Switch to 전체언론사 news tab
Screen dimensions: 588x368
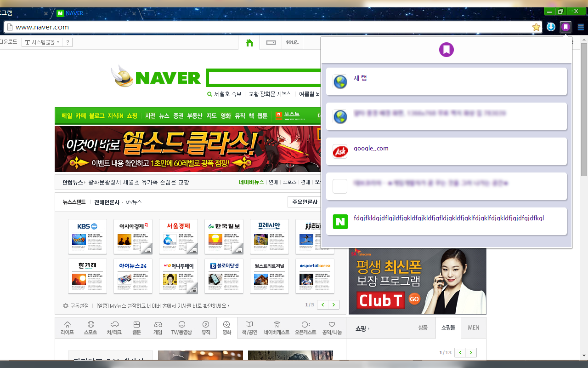107,202
